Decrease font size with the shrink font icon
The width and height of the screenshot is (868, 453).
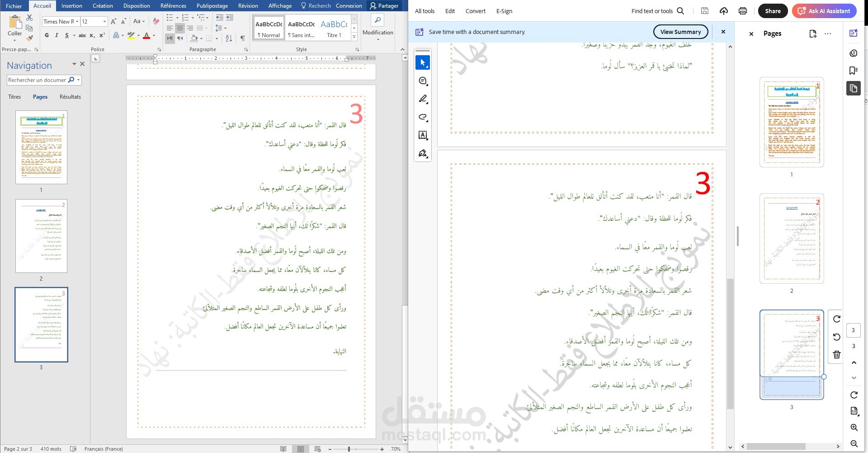[123, 21]
